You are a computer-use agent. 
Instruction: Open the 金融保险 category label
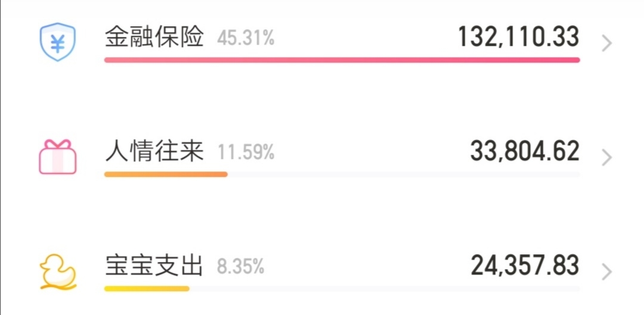click(x=154, y=38)
